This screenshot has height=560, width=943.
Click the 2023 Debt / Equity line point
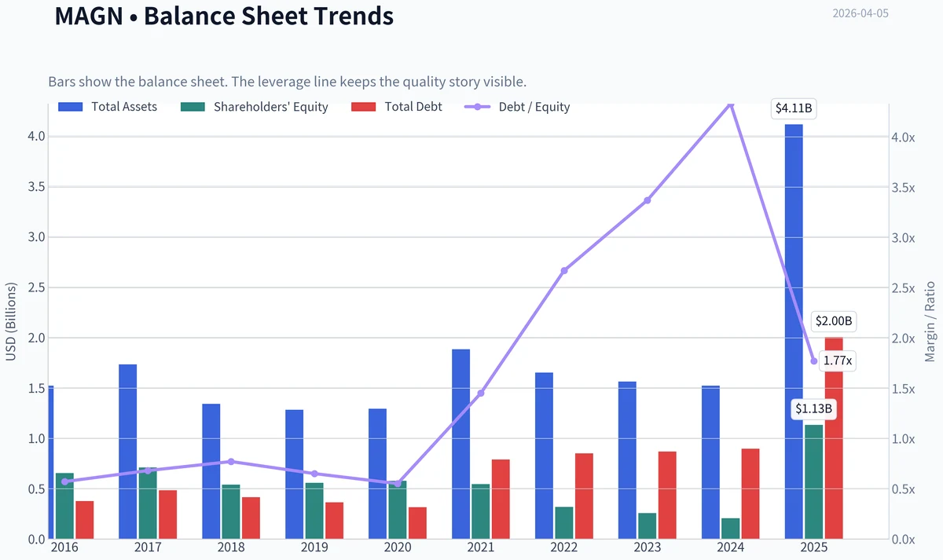pyautogui.click(x=648, y=200)
